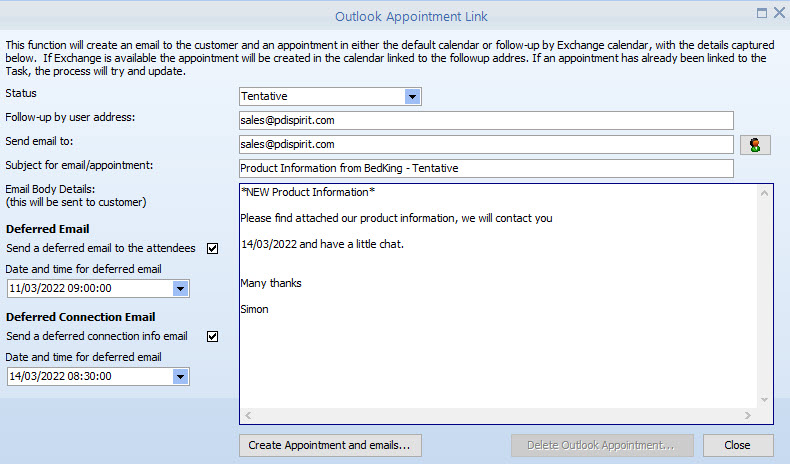Maximize the Outlook Appointment Link window

pos(762,13)
